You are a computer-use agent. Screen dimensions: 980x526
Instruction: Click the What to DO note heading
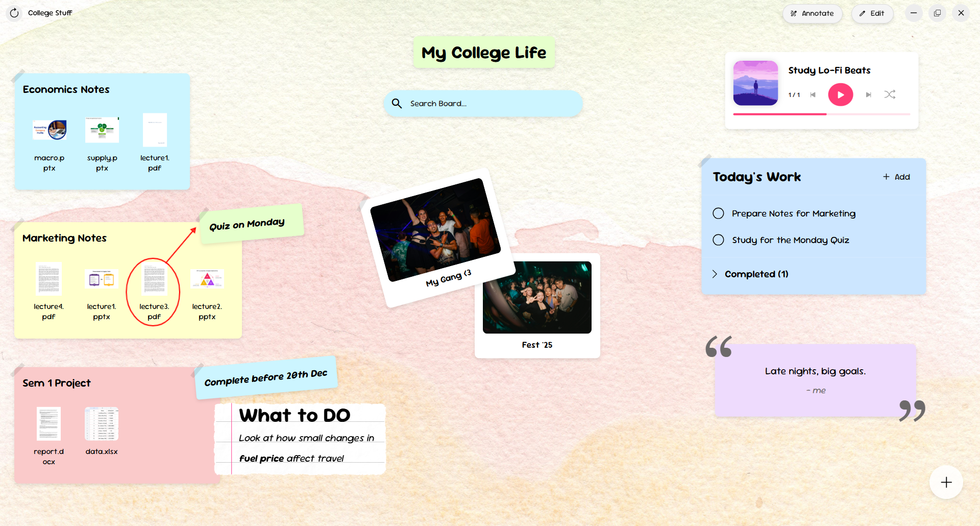(295, 415)
